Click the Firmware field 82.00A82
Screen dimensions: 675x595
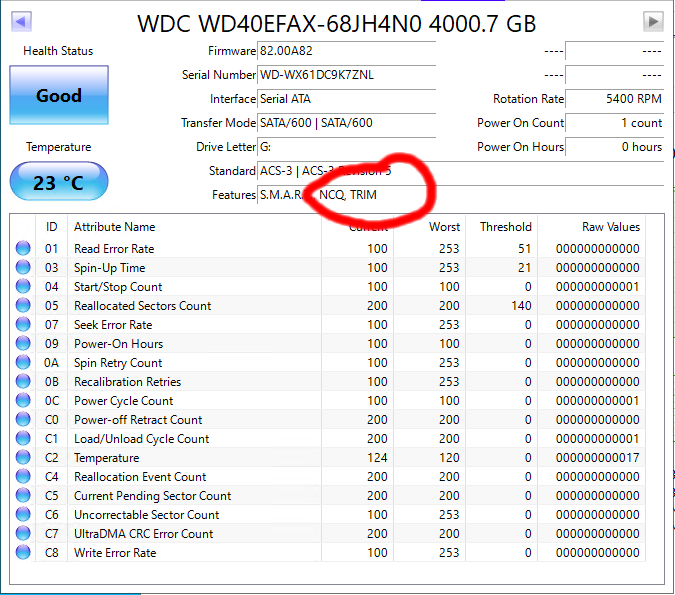(x=347, y=51)
